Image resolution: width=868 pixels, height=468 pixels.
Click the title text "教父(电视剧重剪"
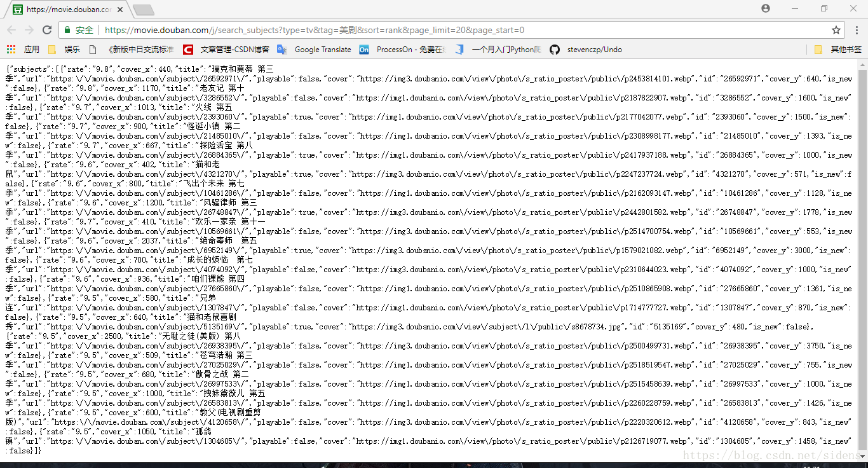coord(231,412)
